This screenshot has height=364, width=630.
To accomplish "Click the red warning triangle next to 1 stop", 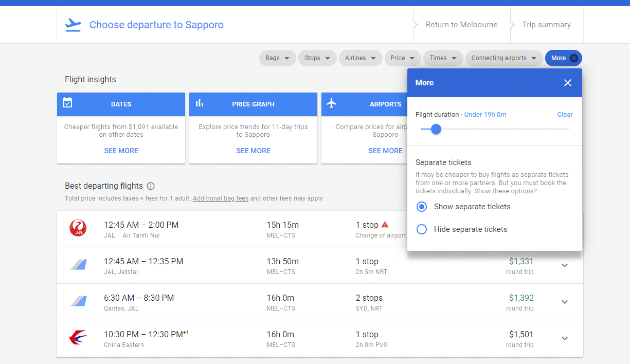I will [x=385, y=225].
